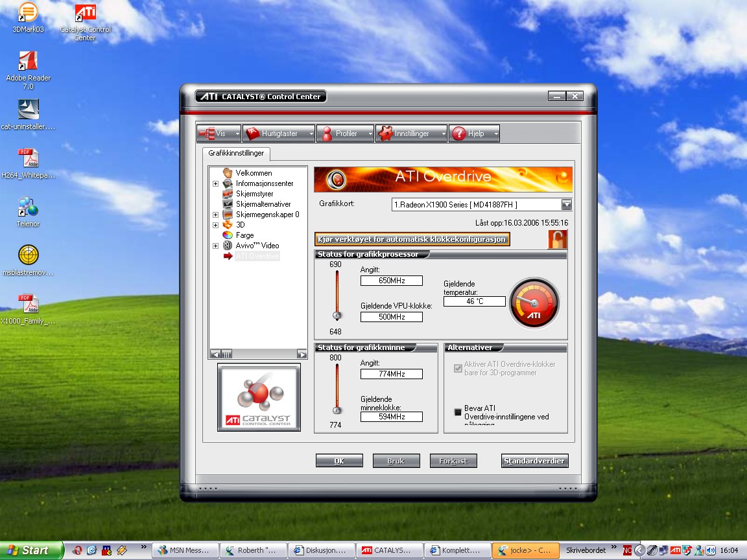Viewport: 747px width, 560px height.
Task: Click the 500MHz current VPU clock field
Action: [392, 317]
